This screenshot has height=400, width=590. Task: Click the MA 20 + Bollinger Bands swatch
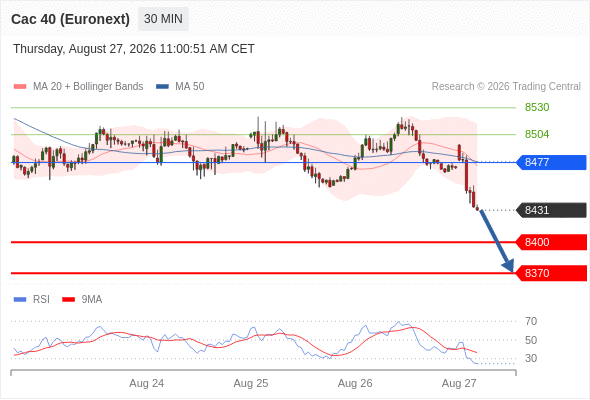[x=20, y=87]
